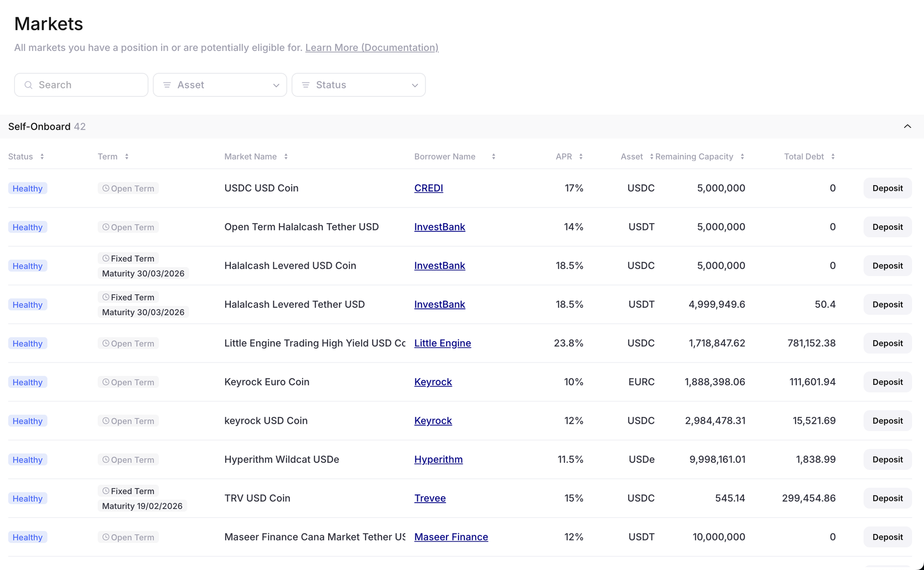Click Deposit for TRV USD Coin
The image size is (924, 570).
[887, 498]
